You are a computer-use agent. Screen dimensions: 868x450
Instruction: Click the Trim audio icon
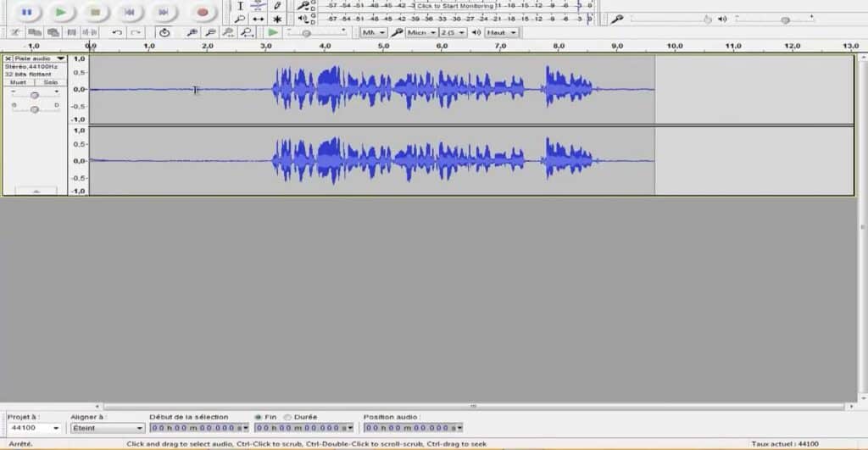pyautogui.click(x=71, y=33)
